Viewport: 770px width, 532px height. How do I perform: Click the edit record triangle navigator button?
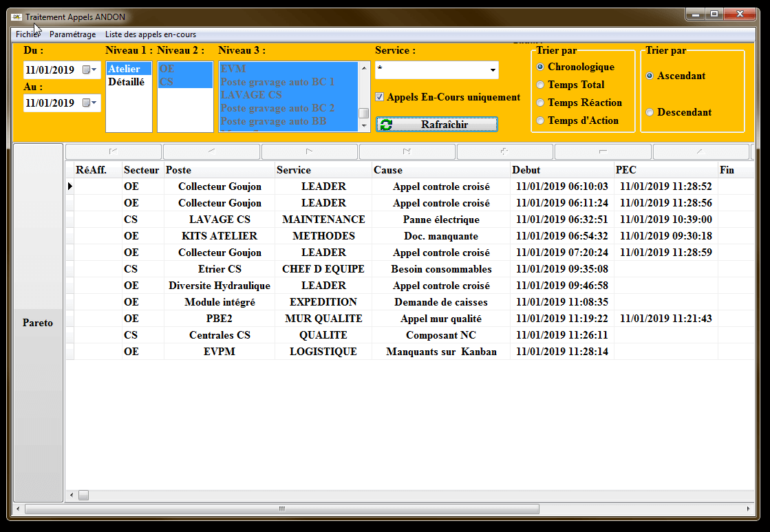[701, 152]
